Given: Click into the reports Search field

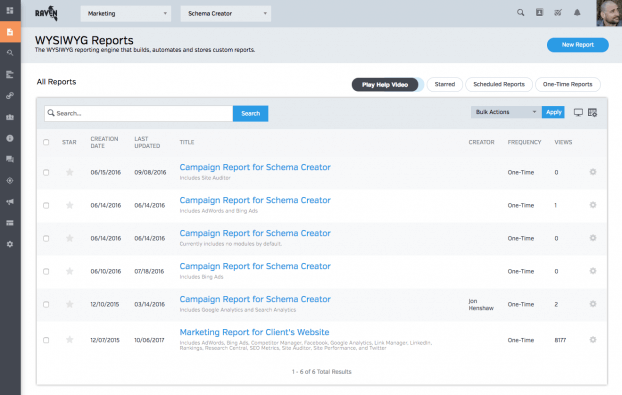Looking at the screenshot, I should coord(138,113).
